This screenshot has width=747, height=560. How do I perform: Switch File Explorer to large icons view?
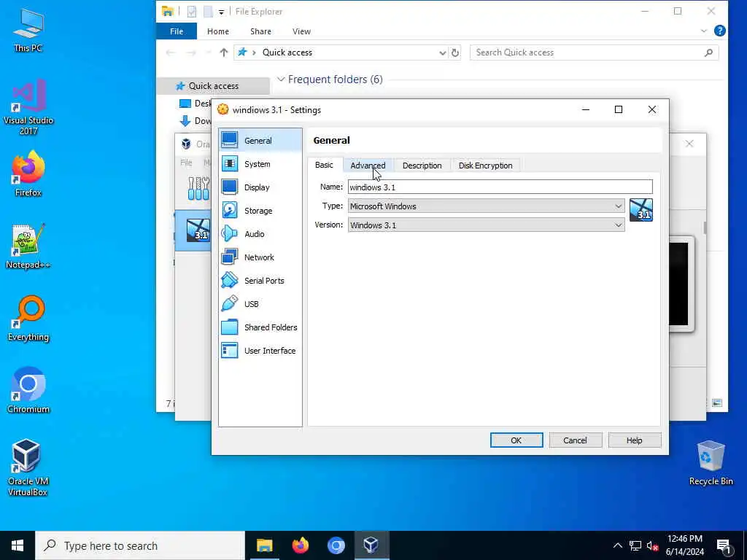717,402
